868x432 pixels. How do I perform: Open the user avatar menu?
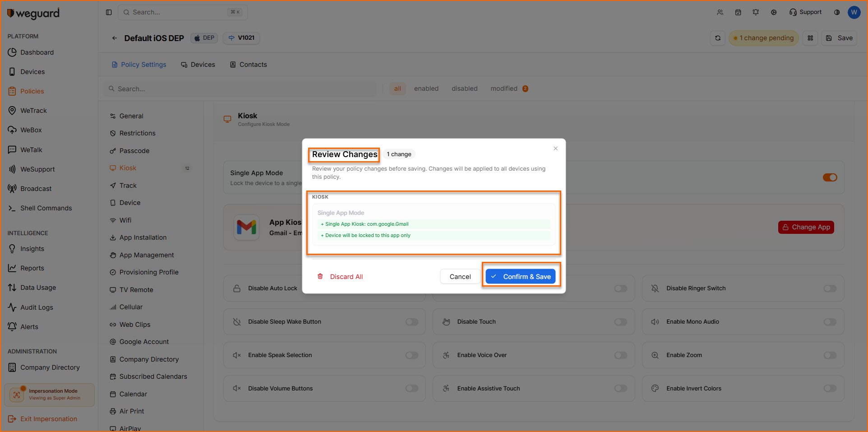(x=854, y=12)
